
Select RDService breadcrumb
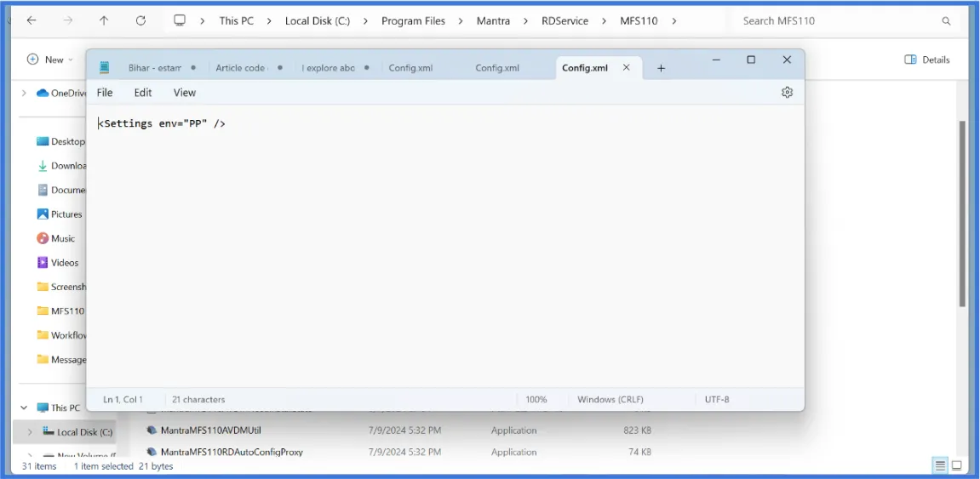(565, 20)
